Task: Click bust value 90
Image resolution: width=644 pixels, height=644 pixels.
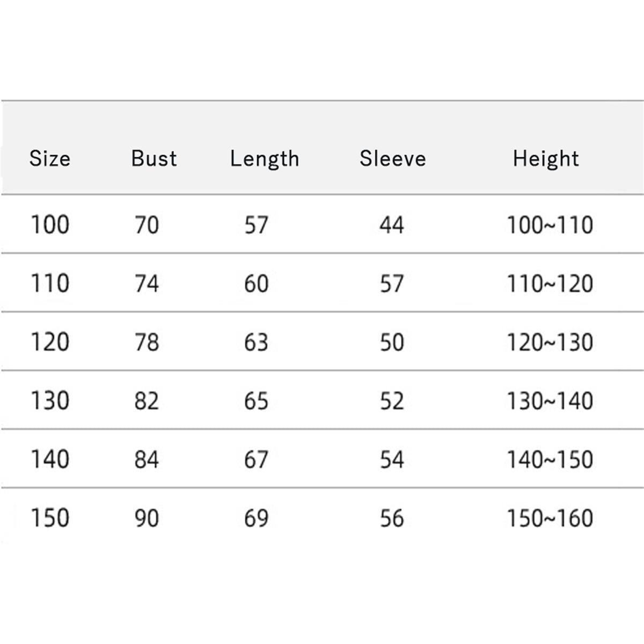Action: (x=147, y=518)
